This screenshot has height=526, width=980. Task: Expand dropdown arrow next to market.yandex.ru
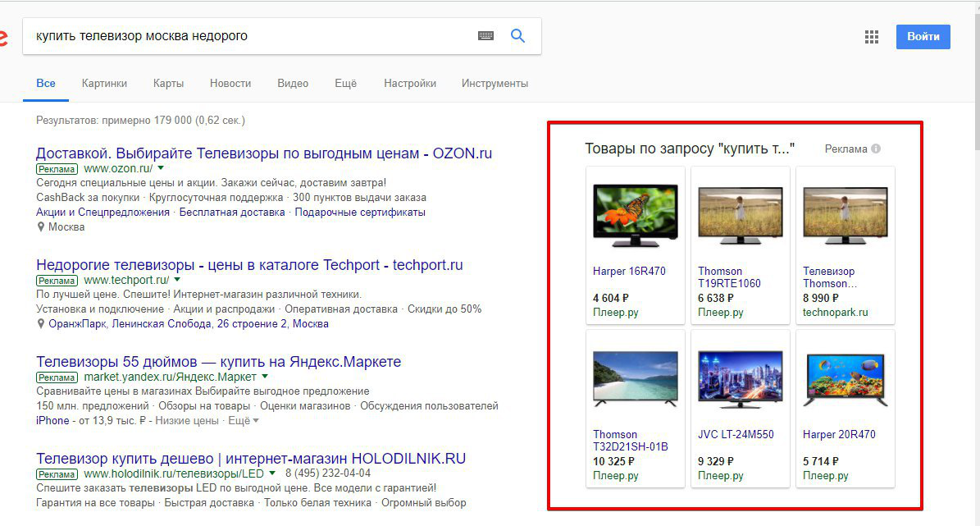pyautogui.click(x=264, y=377)
